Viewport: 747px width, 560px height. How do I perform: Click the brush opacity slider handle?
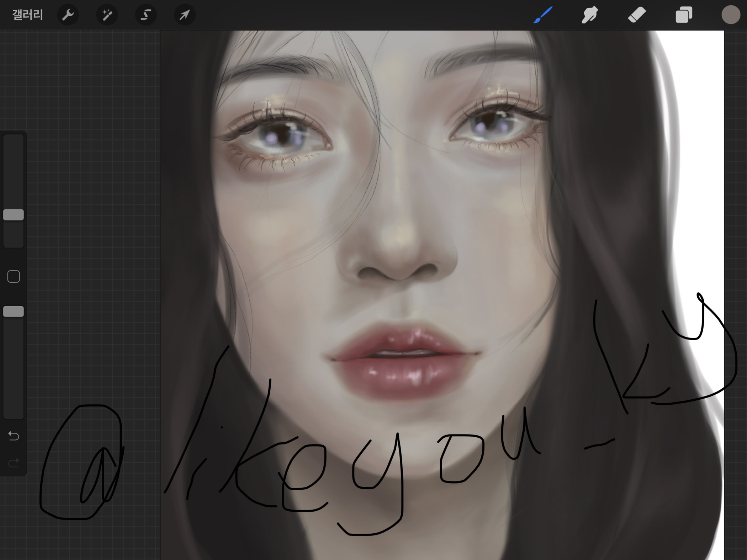pyautogui.click(x=14, y=311)
